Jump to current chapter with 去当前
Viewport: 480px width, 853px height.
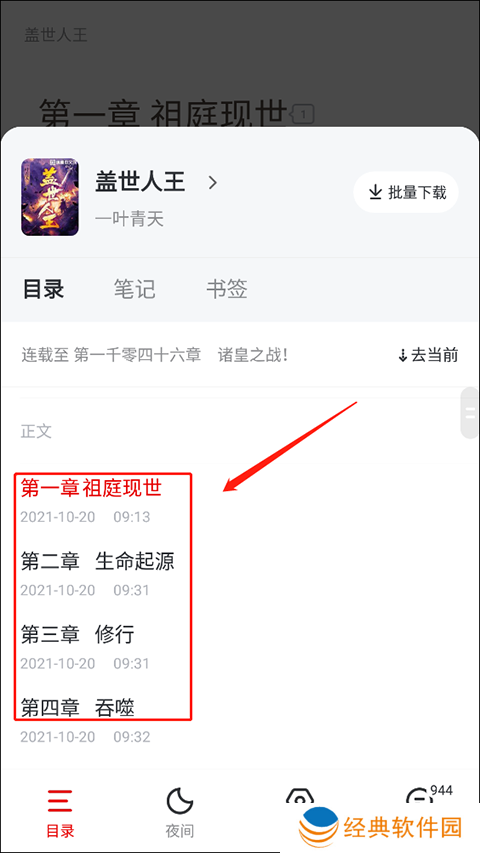pyautogui.click(x=428, y=355)
